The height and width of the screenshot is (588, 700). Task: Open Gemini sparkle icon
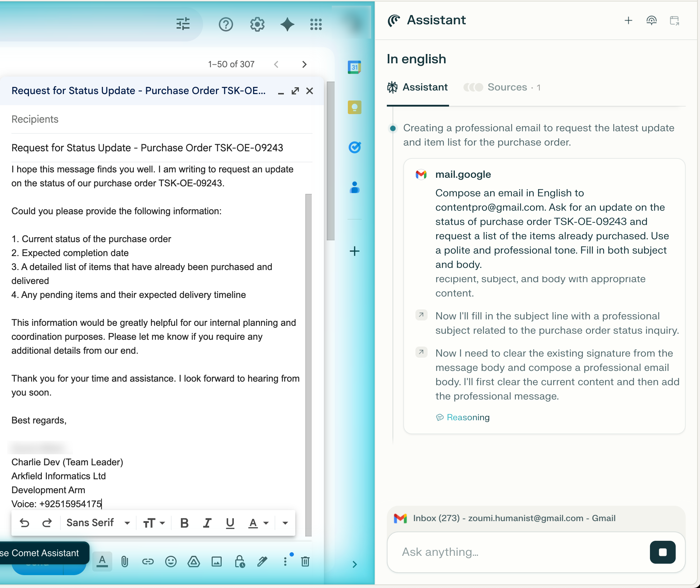click(287, 24)
